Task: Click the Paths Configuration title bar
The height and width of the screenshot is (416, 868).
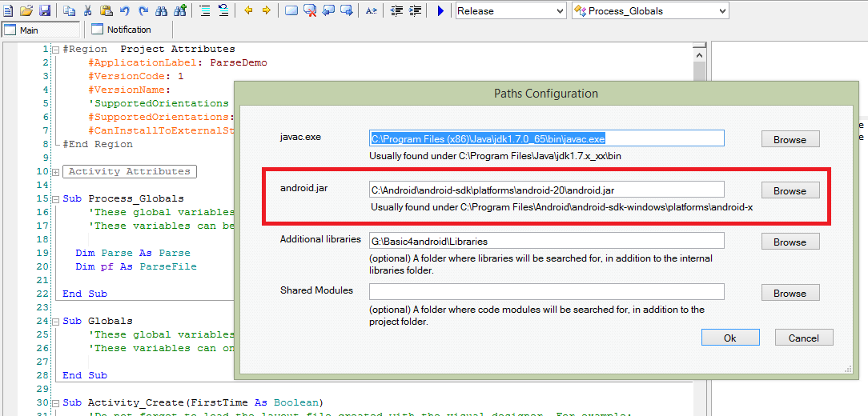Action: point(546,94)
